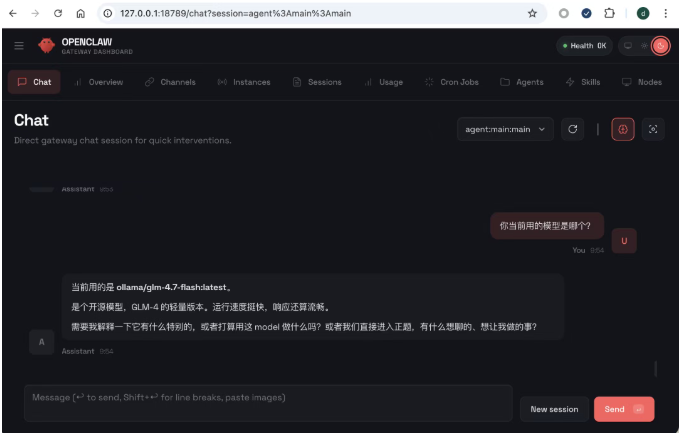Screen dimensions: 683x436
Task: Select system theme with monitor toggle
Action: [628, 46]
